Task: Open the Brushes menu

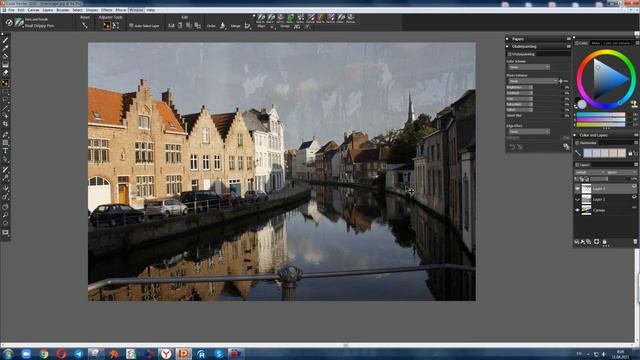Action: tap(62, 10)
